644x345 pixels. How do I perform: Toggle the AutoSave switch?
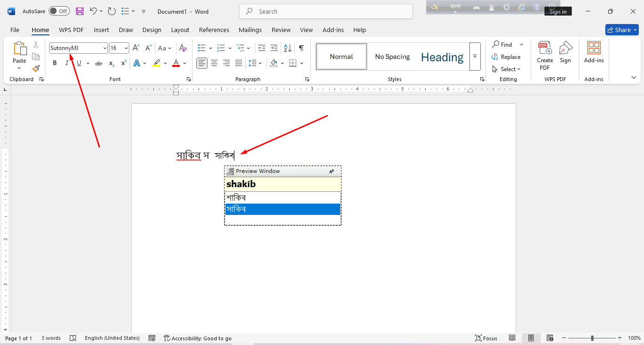(59, 11)
